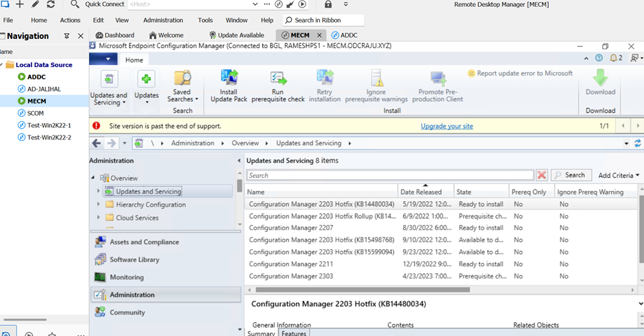The width and height of the screenshot is (644, 336).
Task: Click the Search in Ribbon field
Action: tap(323, 20)
